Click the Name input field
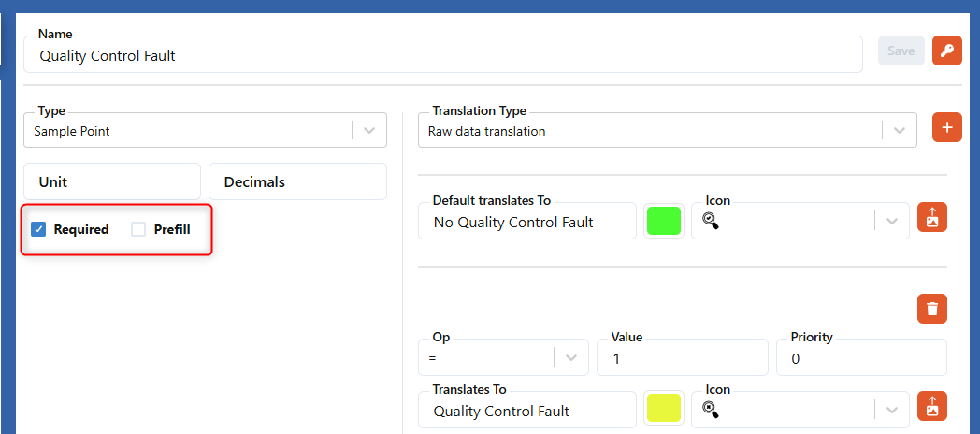This screenshot has width=980, height=434. click(x=442, y=55)
